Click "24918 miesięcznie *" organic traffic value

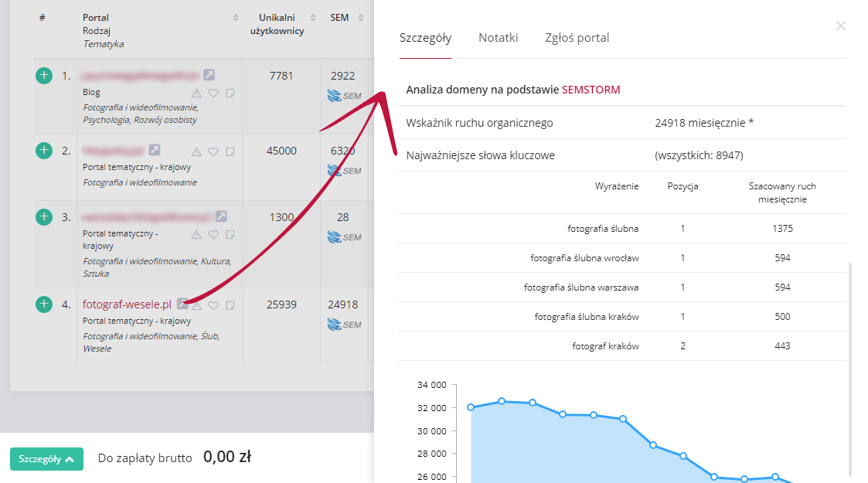(704, 123)
